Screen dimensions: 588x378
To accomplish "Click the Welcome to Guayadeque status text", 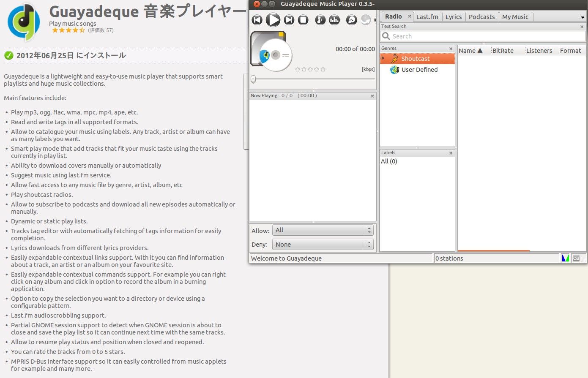I will 286,258.
